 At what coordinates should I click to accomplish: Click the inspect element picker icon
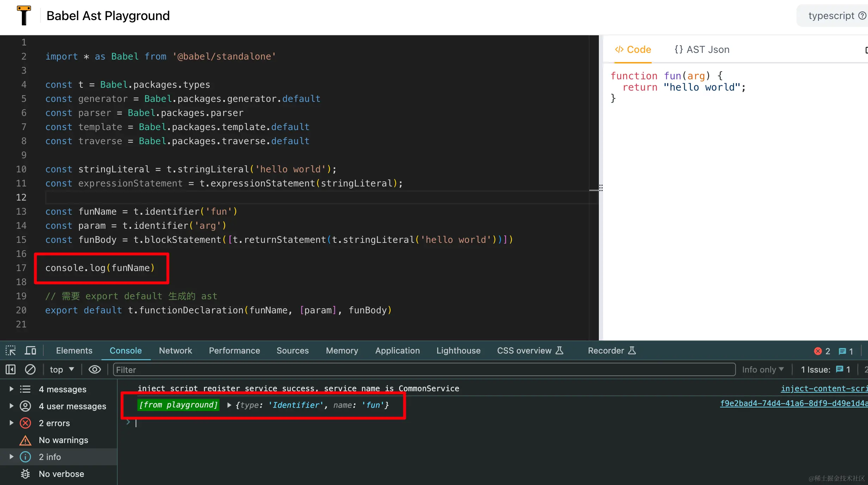click(11, 350)
